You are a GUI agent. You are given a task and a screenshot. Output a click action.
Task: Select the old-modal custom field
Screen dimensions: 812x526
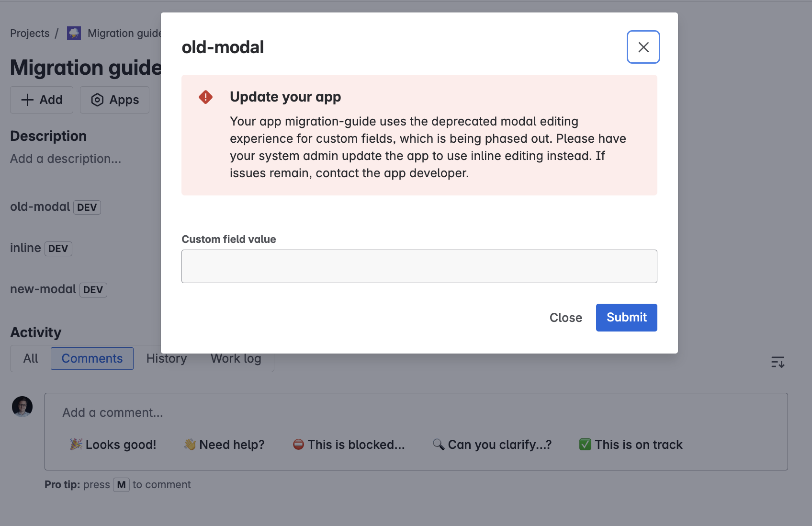click(x=40, y=207)
